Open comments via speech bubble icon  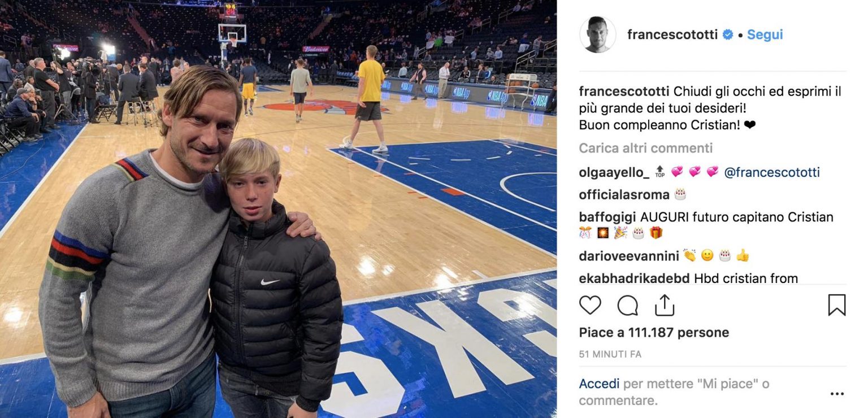(627, 306)
